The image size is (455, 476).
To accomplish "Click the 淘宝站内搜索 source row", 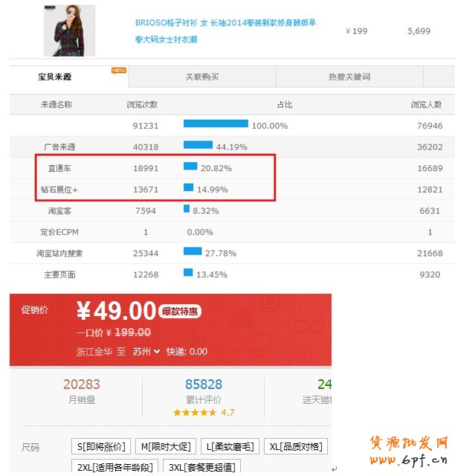I will pyautogui.click(x=59, y=254).
